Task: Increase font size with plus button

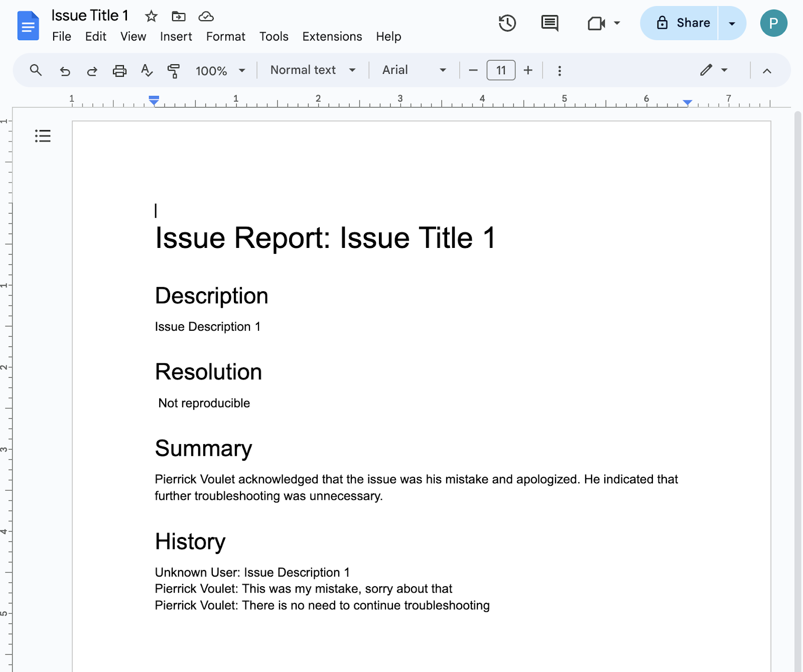Action: point(528,70)
